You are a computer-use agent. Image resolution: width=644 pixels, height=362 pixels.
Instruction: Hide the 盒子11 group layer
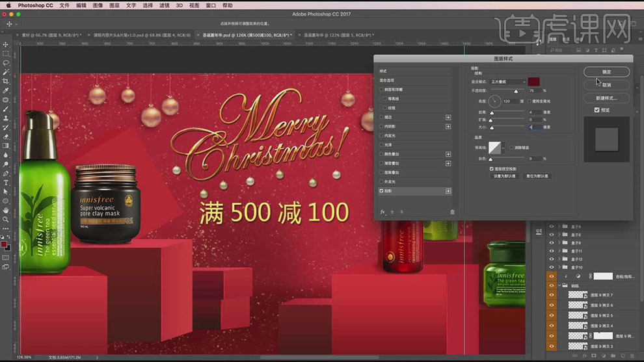tap(551, 251)
